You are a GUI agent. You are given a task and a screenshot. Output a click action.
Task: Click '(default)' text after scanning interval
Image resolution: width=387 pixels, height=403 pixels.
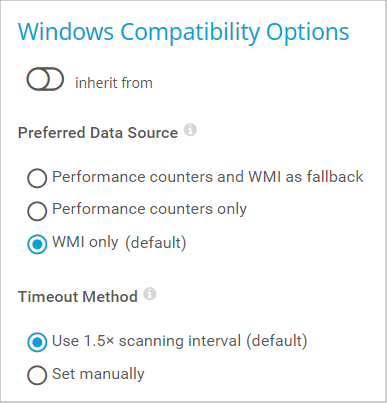point(277,341)
